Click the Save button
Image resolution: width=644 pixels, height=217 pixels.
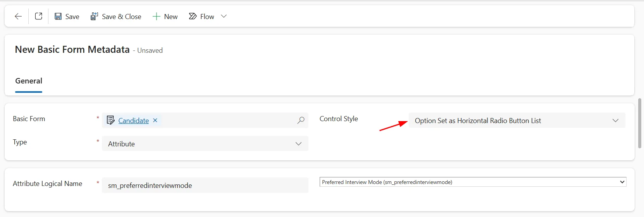point(67,16)
